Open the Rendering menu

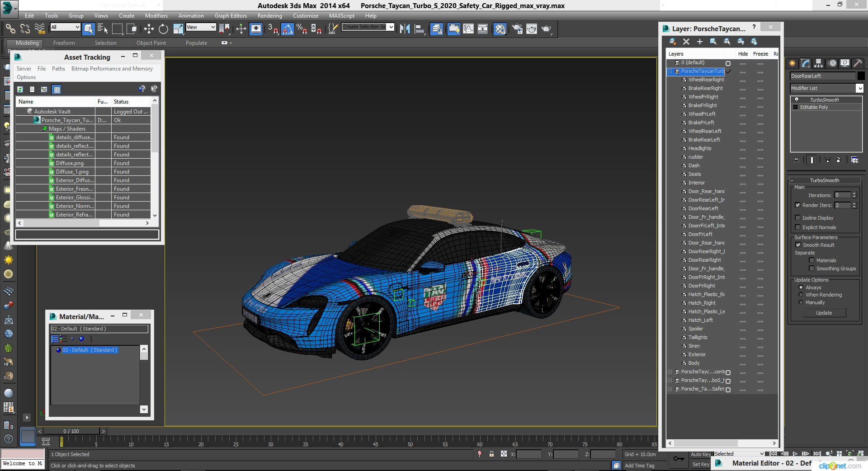click(x=269, y=15)
